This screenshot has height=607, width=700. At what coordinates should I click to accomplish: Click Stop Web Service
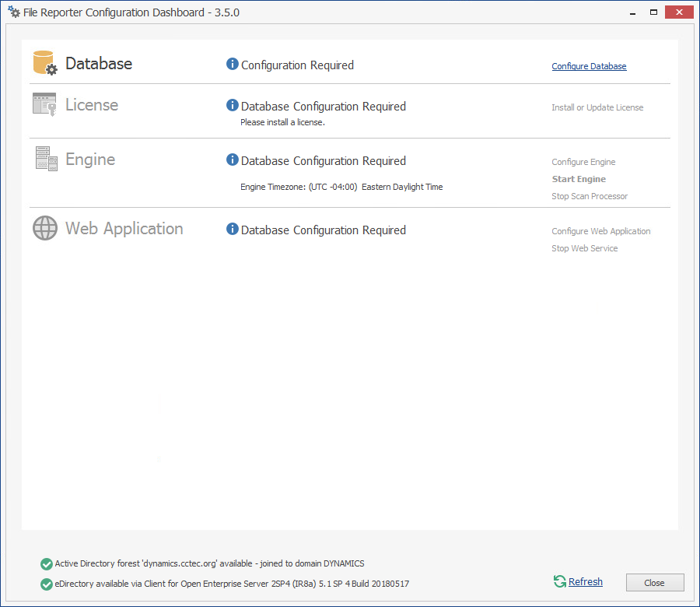(584, 248)
